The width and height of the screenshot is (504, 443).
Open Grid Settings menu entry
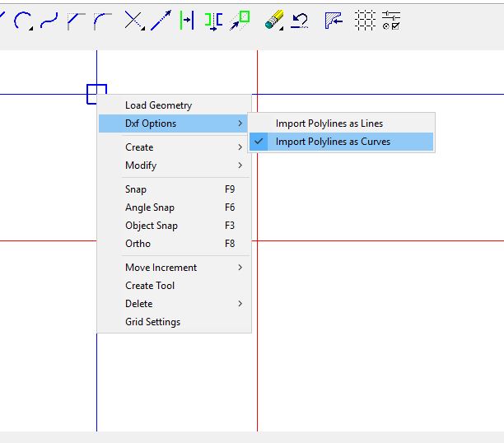tap(152, 322)
